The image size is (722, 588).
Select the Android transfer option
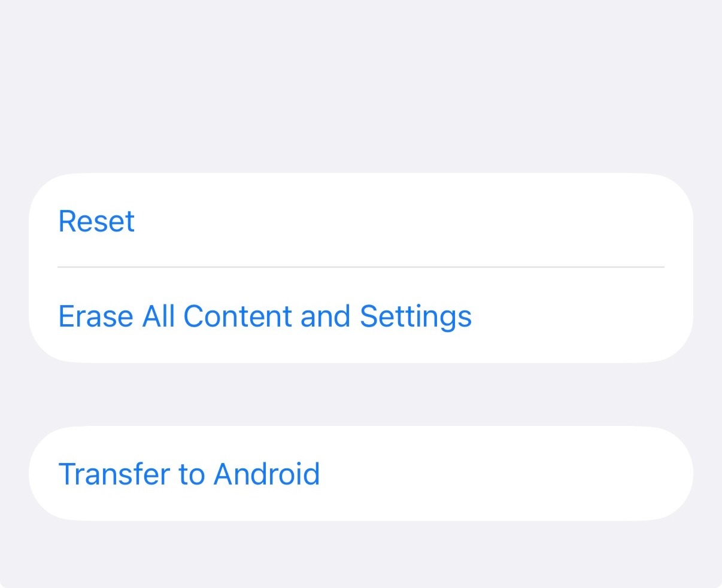pyautogui.click(x=189, y=474)
